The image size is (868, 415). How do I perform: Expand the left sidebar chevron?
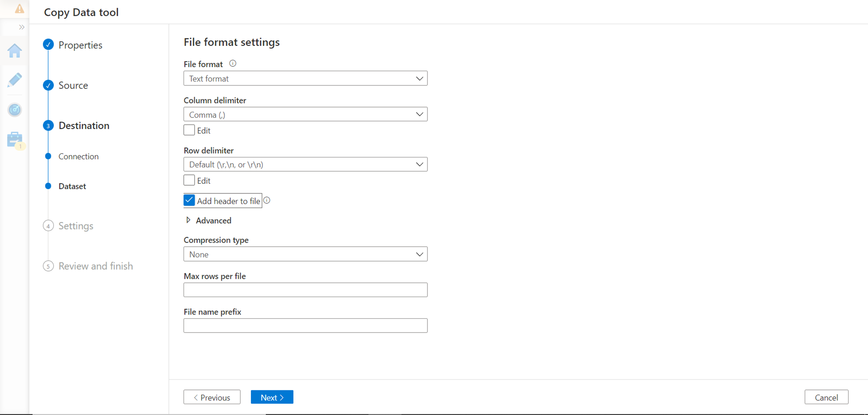pos(21,27)
